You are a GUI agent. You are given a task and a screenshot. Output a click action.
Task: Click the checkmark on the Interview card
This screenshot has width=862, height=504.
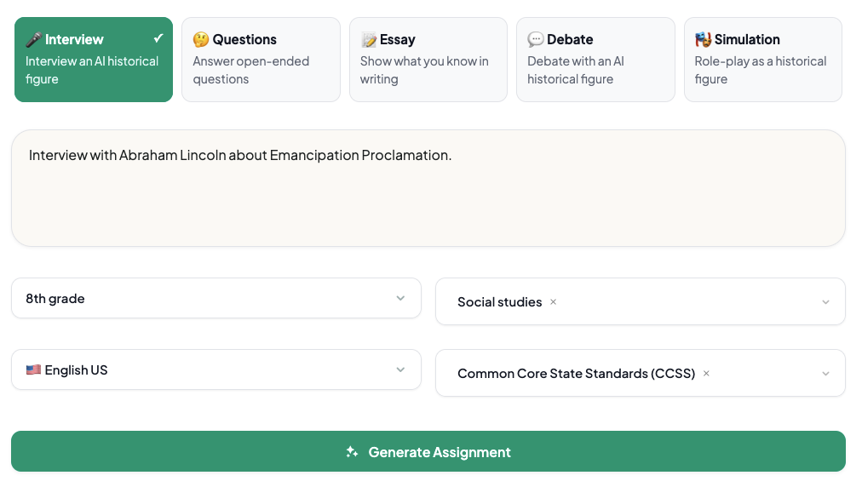[158, 38]
